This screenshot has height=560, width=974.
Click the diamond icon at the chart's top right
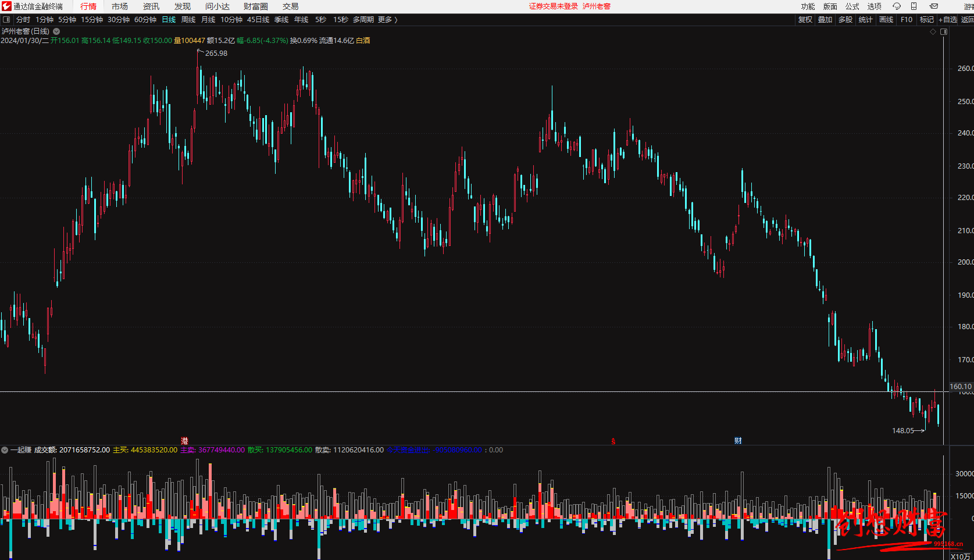[933, 31]
